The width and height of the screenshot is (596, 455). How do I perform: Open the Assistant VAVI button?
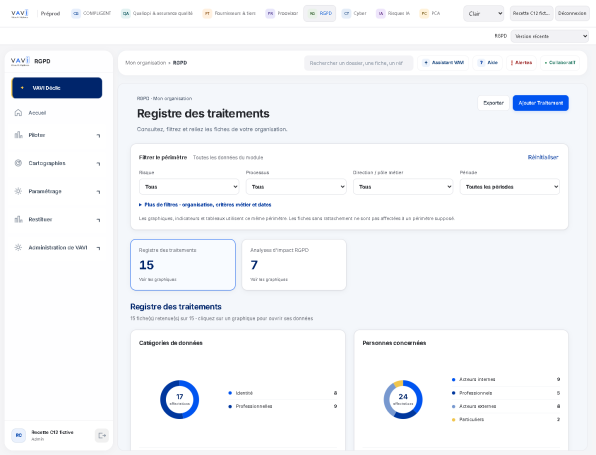tap(443, 63)
